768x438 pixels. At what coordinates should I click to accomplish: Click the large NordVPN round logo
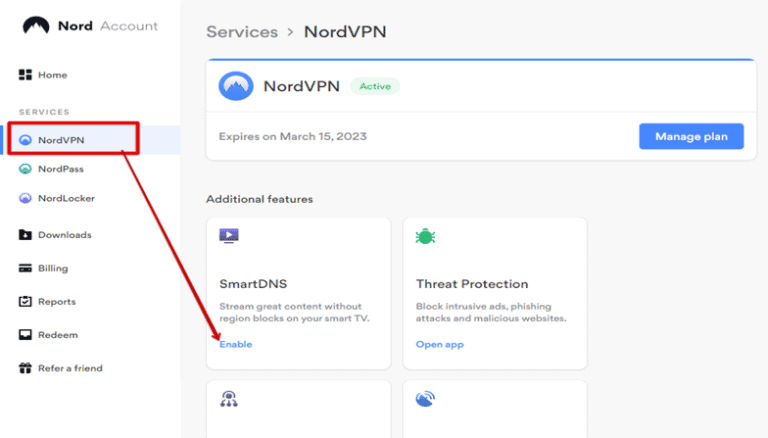tap(236, 86)
